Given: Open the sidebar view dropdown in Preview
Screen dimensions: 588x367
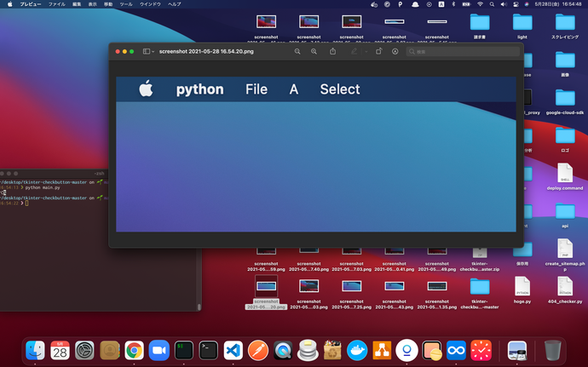Looking at the screenshot, I should pyautogui.click(x=148, y=51).
